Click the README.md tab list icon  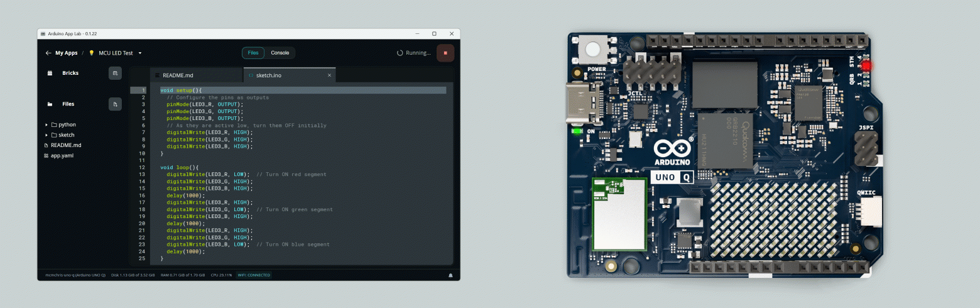[x=158, y=75]
